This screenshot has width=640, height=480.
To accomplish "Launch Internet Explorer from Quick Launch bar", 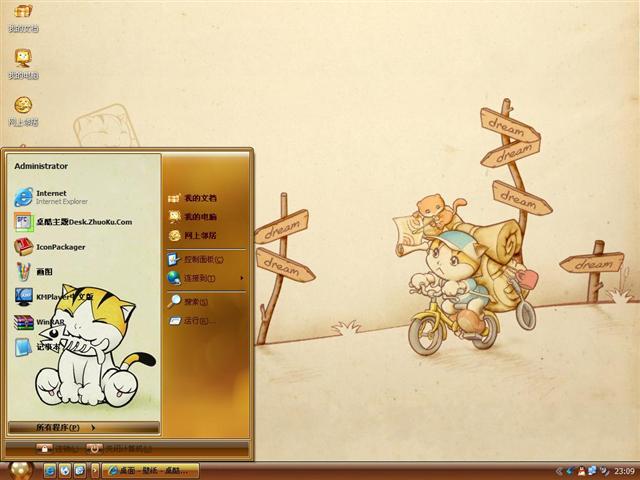I will [50, 471].
